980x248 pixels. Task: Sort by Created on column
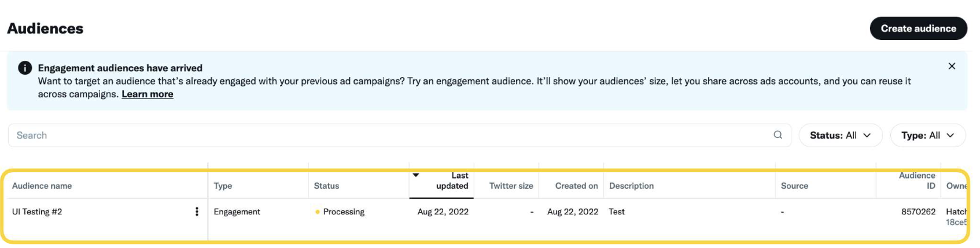[x=576, y=186]
